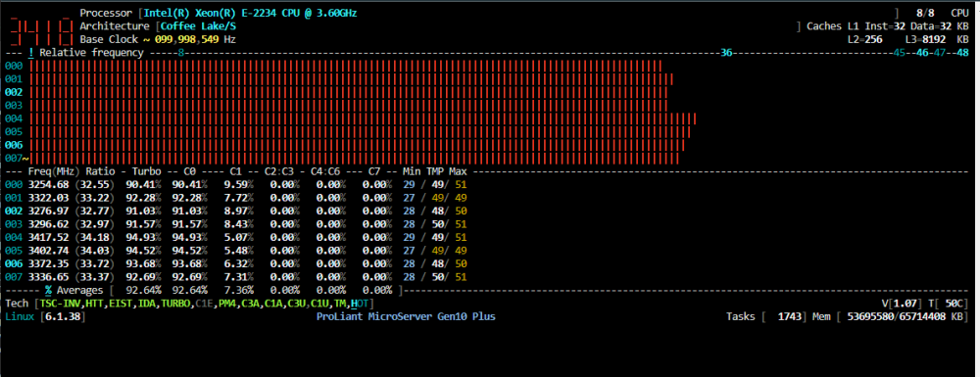Select frequency value 3322.03
The image size is (980, 377).
(49, 198)
